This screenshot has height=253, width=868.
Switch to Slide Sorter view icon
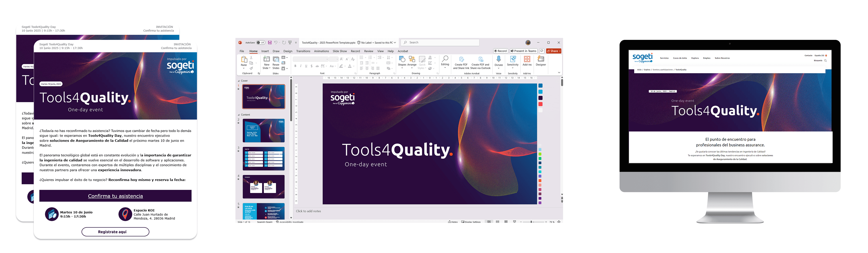(x=497, y=222)
